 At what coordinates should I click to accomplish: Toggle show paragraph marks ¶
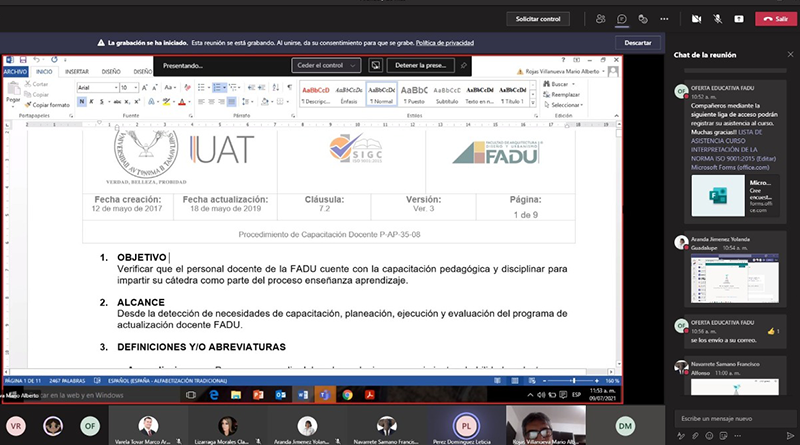pyautogui.click(x=289, y=88)
